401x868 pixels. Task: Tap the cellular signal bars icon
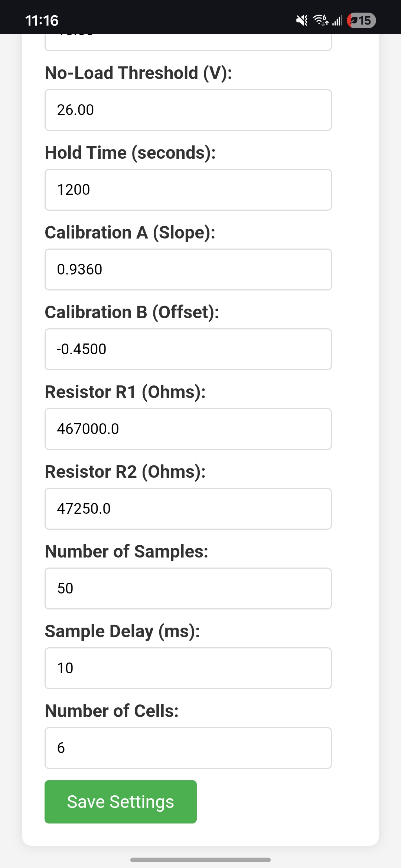coord(337,20)
